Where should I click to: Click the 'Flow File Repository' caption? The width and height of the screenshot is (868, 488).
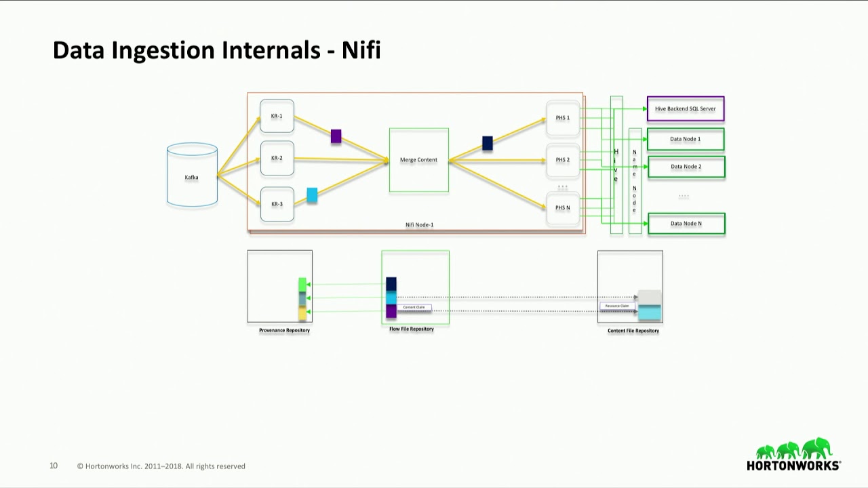pos(412,329)
